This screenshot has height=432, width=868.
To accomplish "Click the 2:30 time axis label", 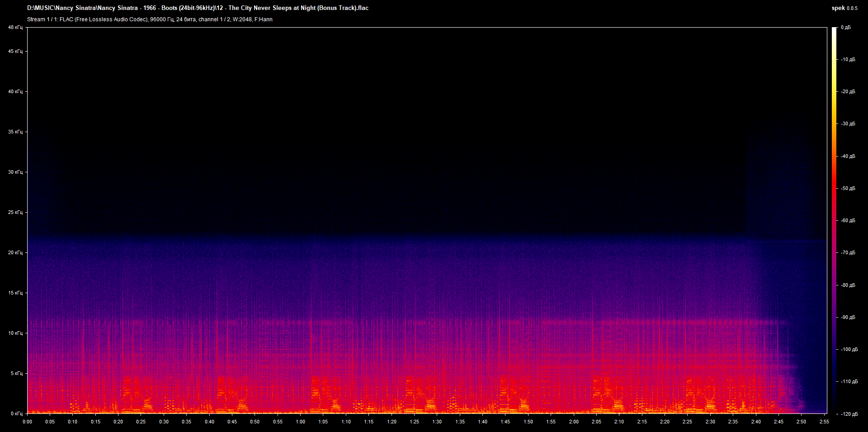I will point(710,422).
